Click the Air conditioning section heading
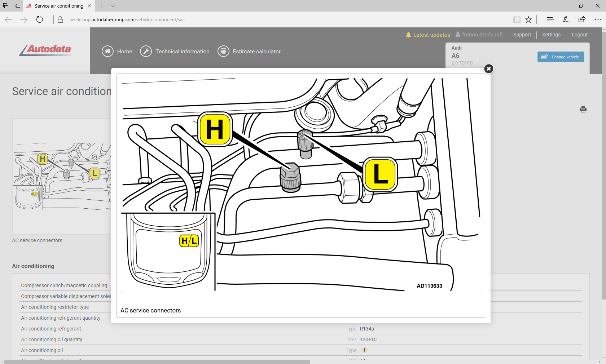 [33, 266]
